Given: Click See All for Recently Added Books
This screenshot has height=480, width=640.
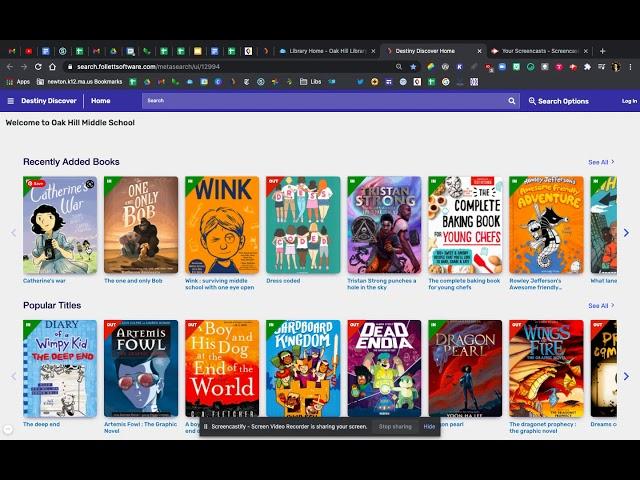Looking at the screenshot, I should (x=600, y=162).
